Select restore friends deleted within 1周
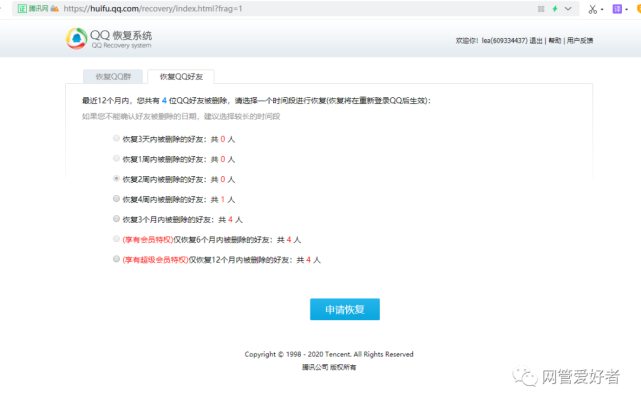 [x=117, y=159]
